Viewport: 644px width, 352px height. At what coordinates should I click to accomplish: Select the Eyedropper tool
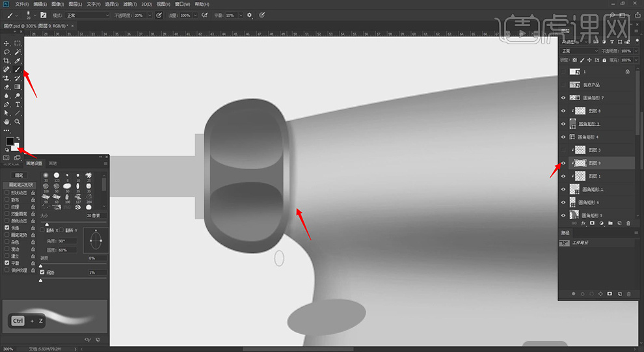click(x=18, y=61)
